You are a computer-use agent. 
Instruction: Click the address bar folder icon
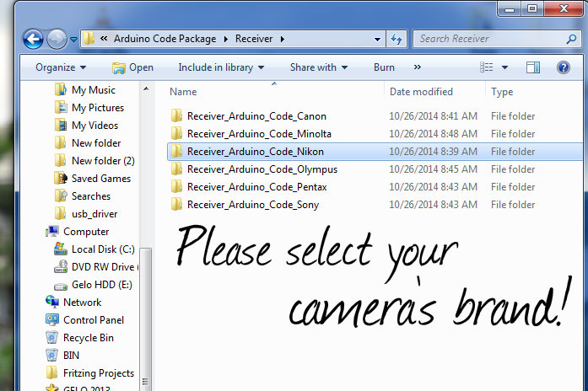(x=89, y=38)
